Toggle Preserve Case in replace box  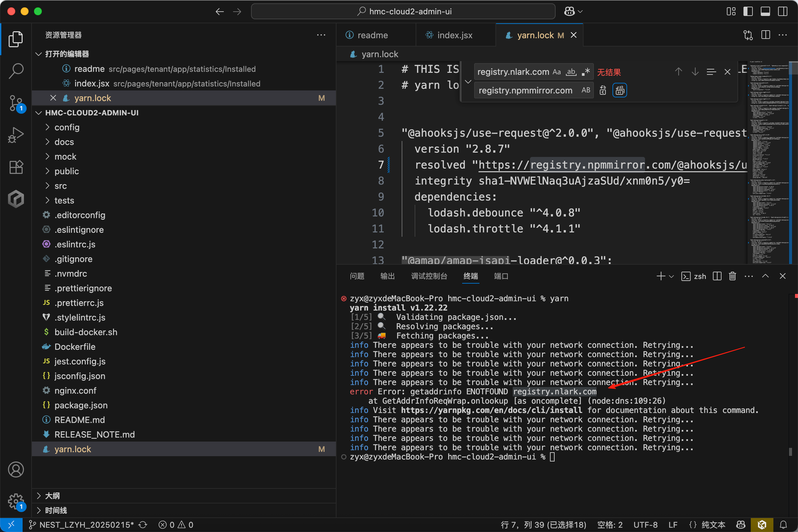point(586,90)
